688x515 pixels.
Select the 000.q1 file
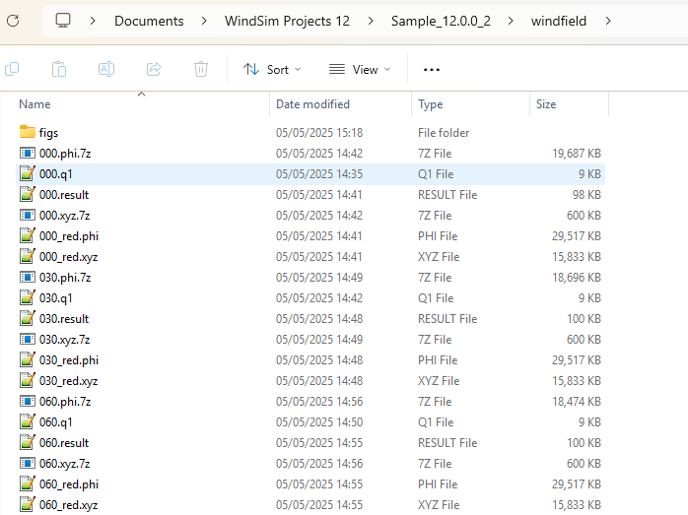(x=55, y=174)
